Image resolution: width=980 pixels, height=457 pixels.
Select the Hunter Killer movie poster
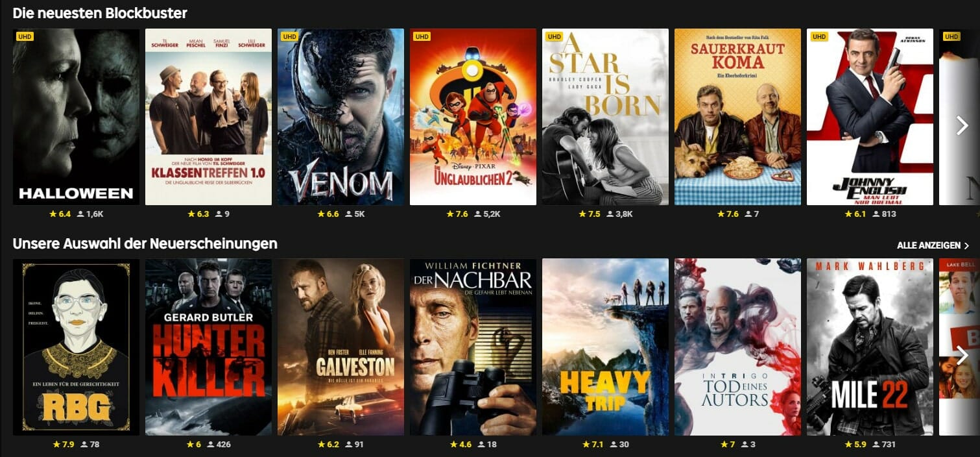pos(208,347)
